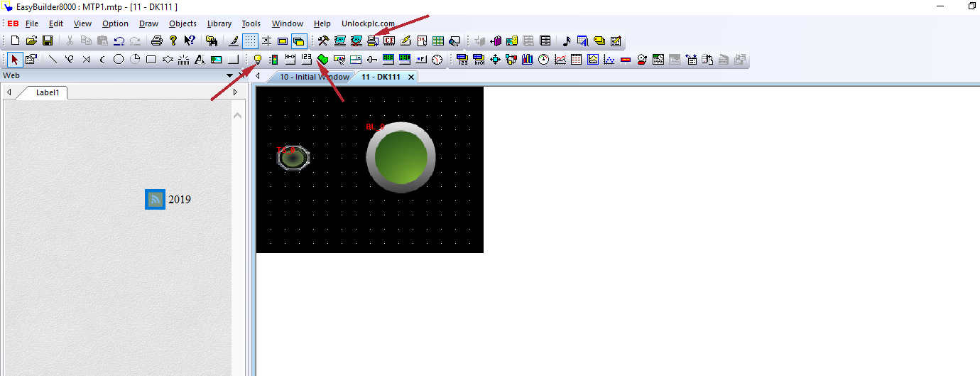Open the Window menu

coord(288,23)
